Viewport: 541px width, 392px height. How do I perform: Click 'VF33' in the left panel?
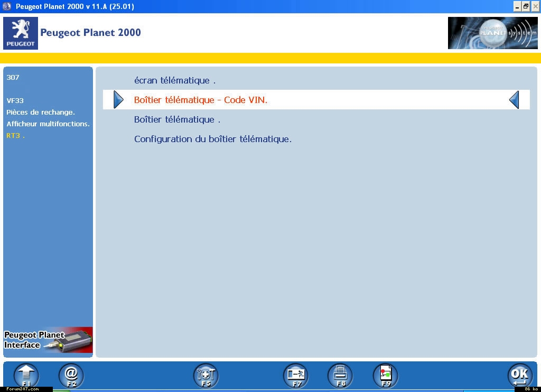click(x=15, y=101)
